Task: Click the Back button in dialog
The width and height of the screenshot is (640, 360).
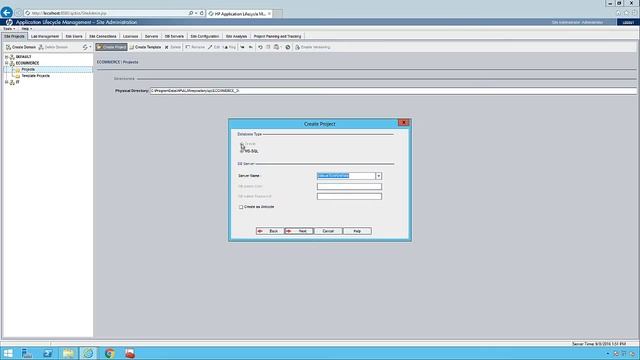Action: [270, 231]
